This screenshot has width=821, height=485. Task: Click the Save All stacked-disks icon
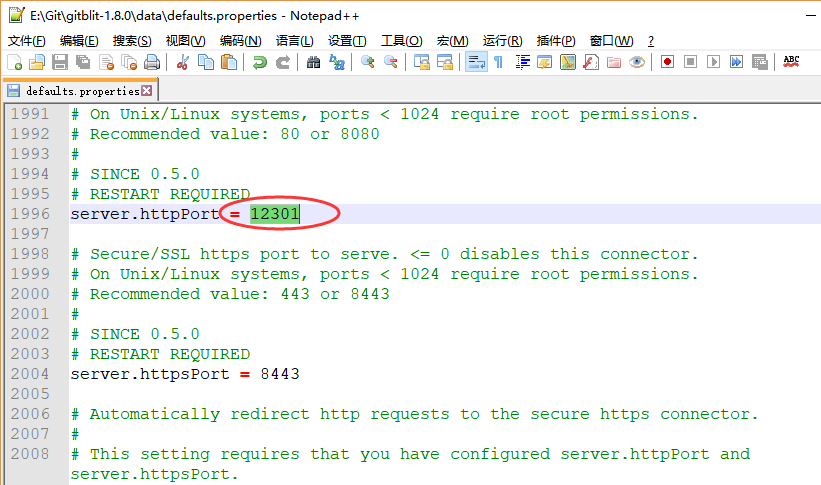(x=83, y=62)
